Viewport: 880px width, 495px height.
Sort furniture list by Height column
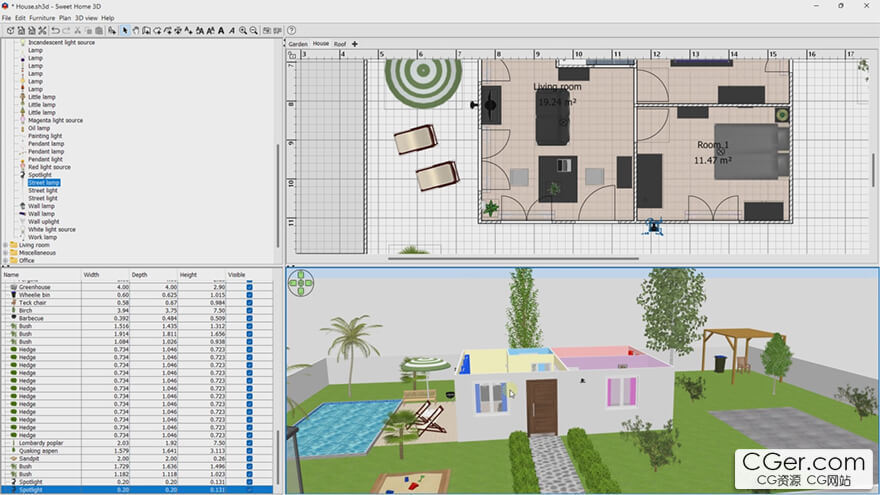pos(201,275)
